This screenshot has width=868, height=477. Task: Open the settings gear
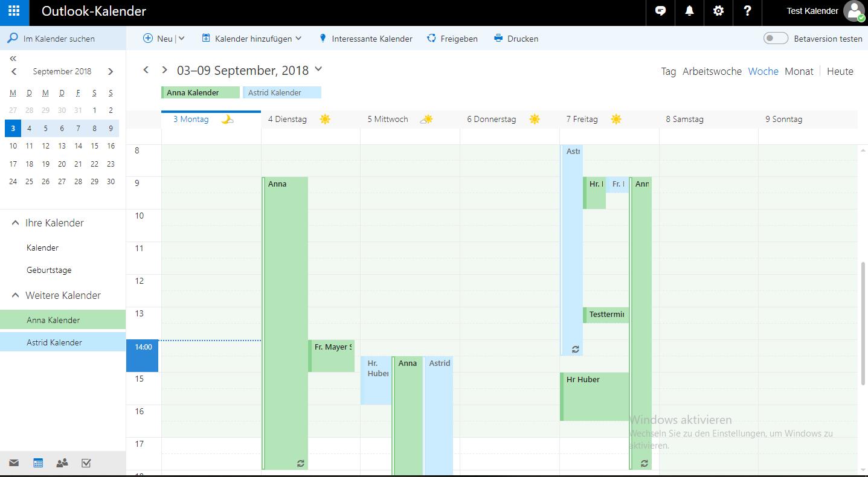(x=718, y=11)
